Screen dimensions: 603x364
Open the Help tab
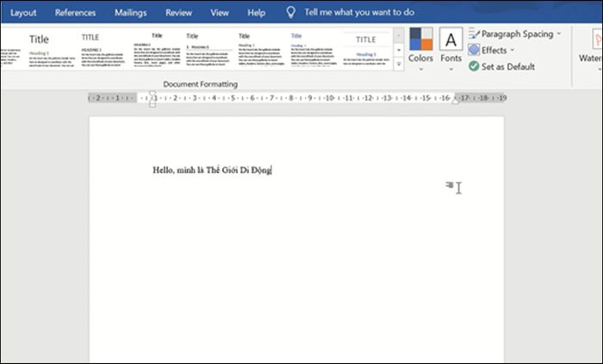pyautogui.click(x=256, y=13)
